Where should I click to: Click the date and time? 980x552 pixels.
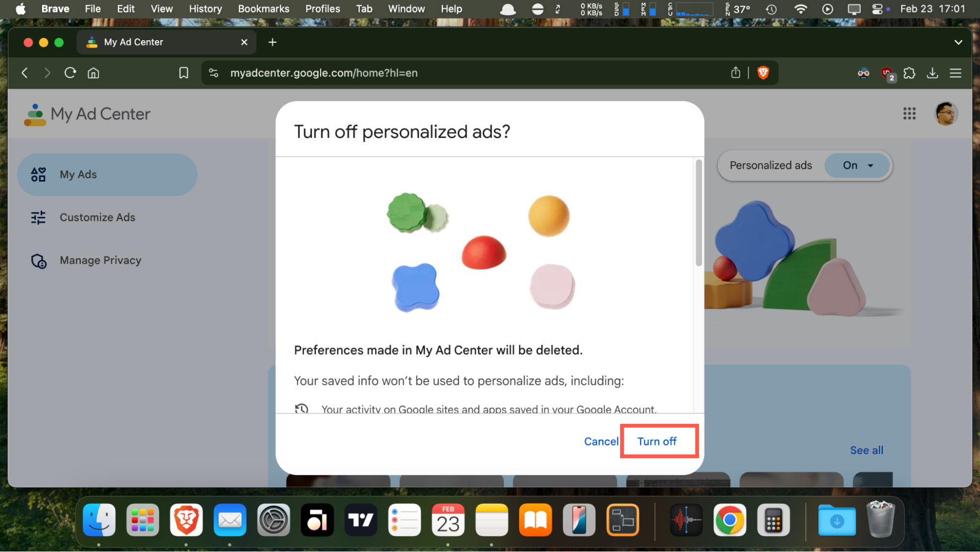point(932,9)
